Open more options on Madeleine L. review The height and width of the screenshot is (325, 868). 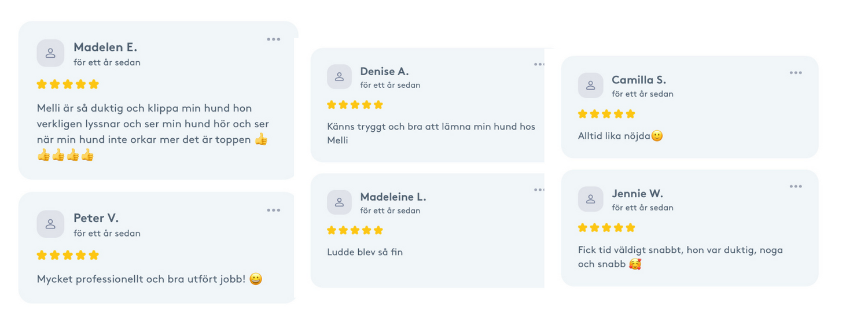click(539, 190)
